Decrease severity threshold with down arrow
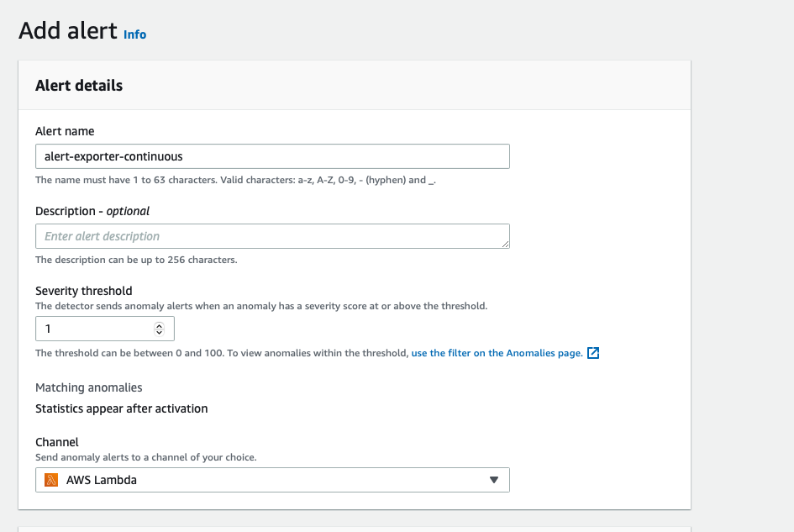794x532 pixels. coord(159,332)
